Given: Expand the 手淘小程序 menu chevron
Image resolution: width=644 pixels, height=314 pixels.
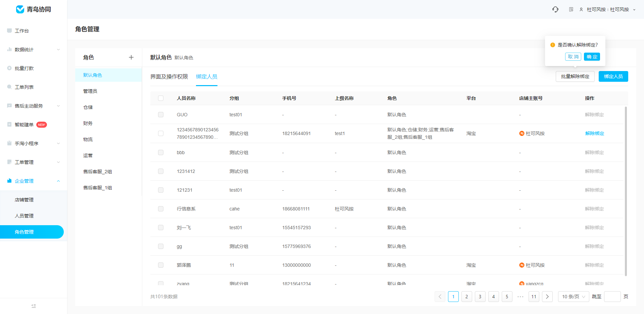Looking at the screenshot, I should (58, 143).
